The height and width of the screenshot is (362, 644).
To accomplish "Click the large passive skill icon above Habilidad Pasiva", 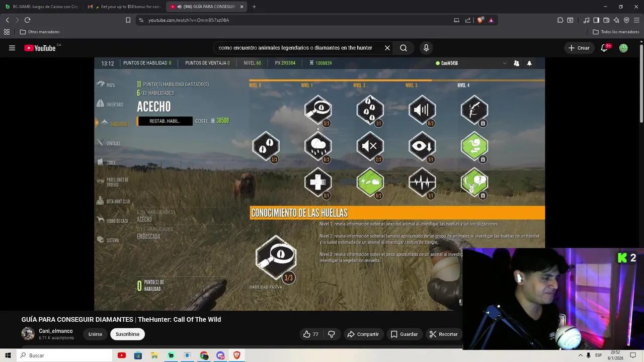I will click(x=276, y=257).
